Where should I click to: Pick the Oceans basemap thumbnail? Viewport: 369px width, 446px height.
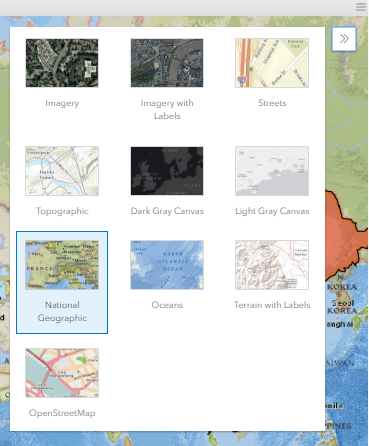coord(167,265)
